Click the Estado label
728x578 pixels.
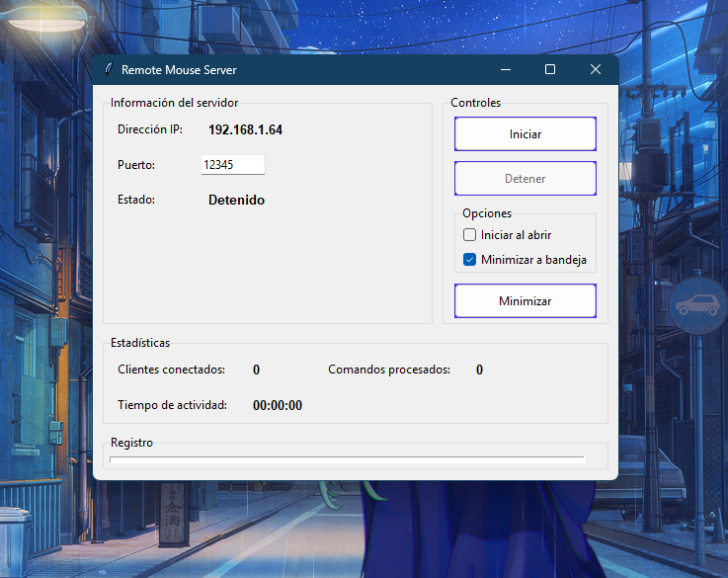pos(136,200)
